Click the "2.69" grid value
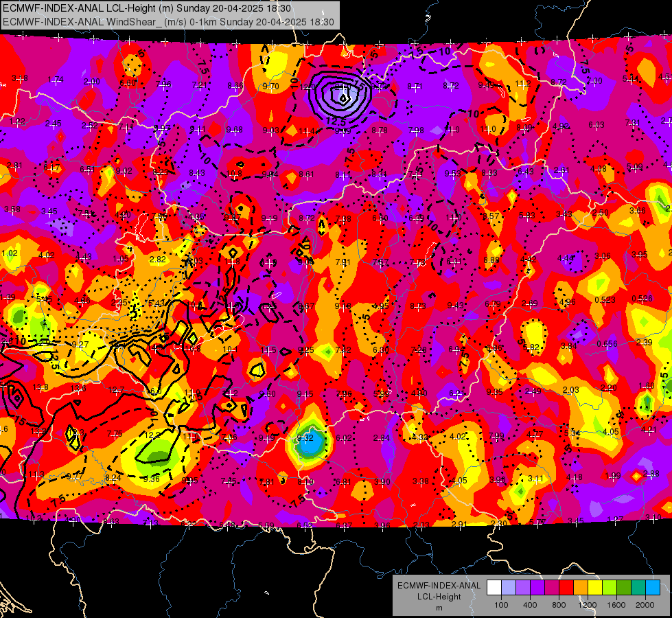The height and width of the screenshot is (618, 672). tap(530, 304)
